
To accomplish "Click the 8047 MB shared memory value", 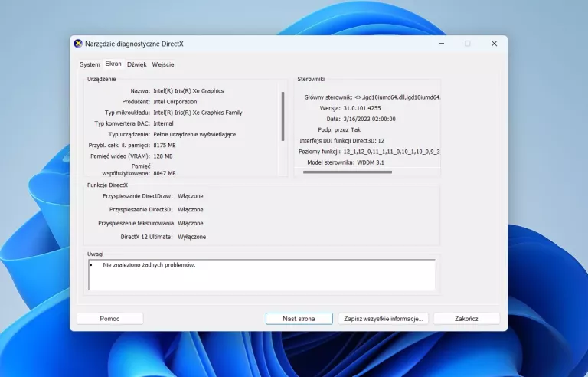I will pos(165,173).
